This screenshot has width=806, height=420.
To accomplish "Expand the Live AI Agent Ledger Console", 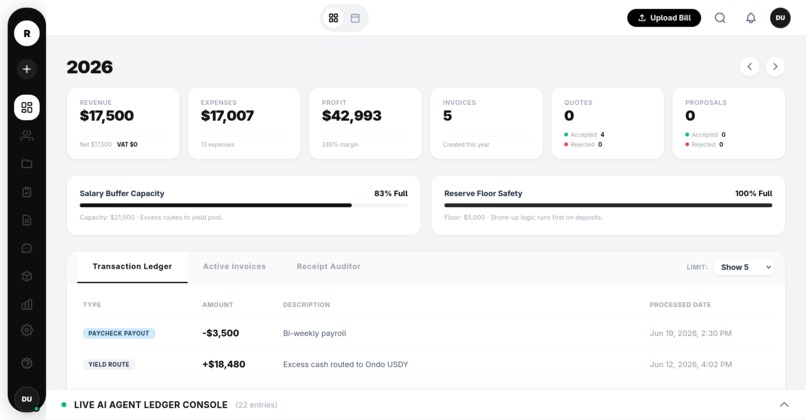I will (784, 405).
